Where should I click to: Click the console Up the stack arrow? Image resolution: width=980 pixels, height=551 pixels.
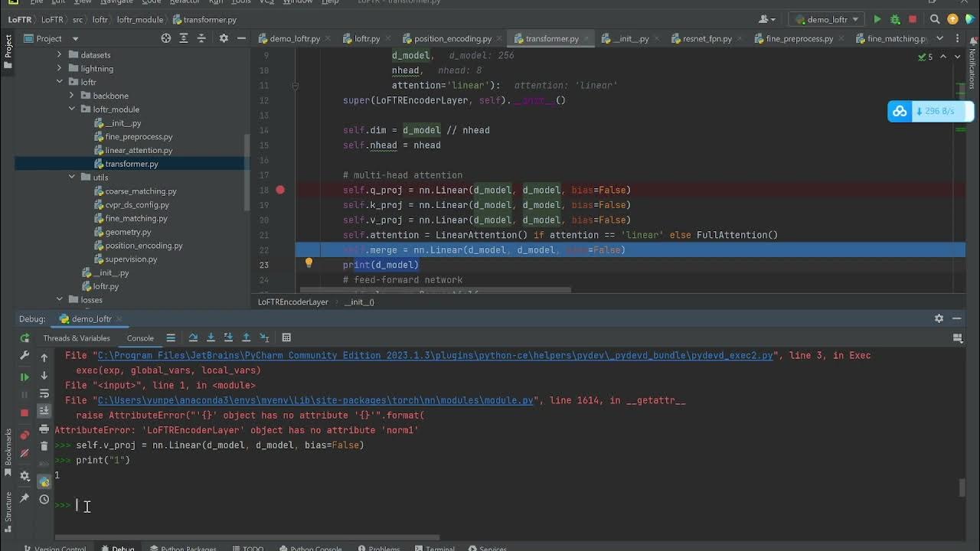click(x=44, y=357)
